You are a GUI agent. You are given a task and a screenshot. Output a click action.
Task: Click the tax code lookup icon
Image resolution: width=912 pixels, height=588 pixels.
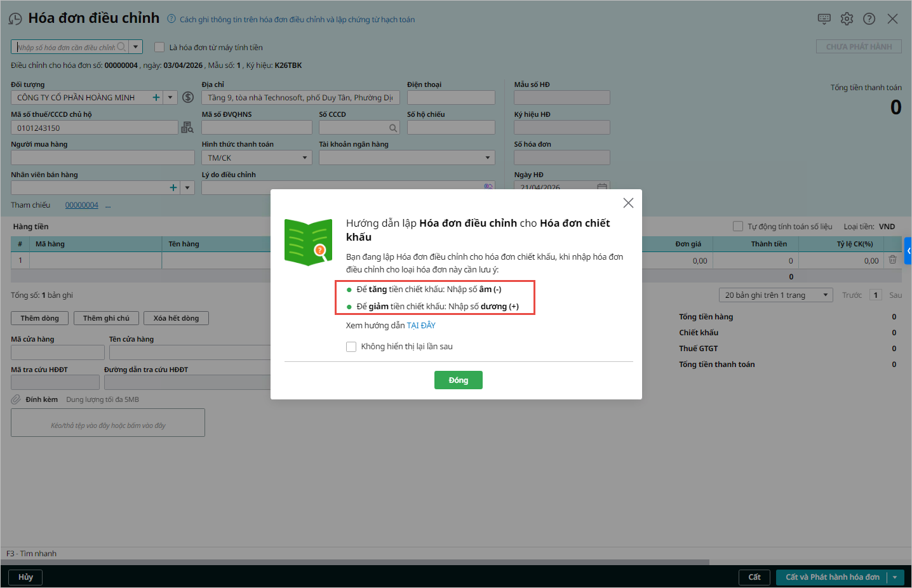pyautogui.click(x=187, y=128)
